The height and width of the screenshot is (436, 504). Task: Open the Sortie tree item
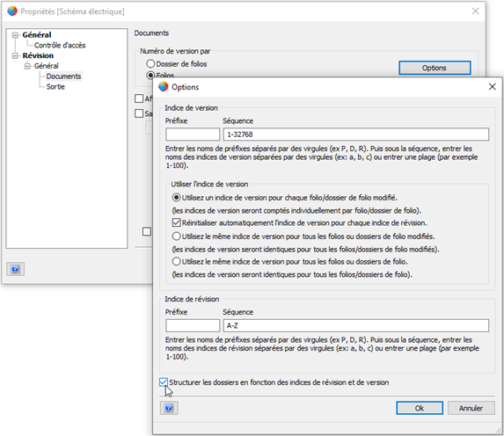pyautogui.click(x=55, y=86)
